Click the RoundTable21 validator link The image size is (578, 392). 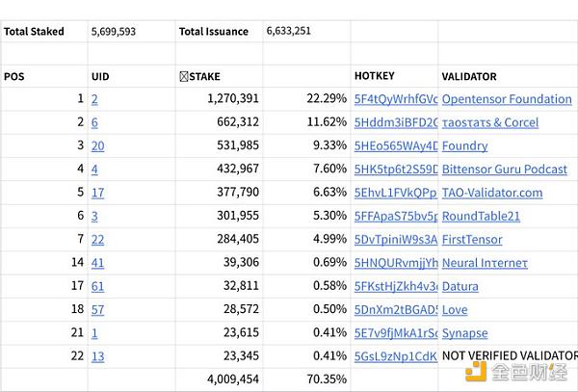click(480, 216)
